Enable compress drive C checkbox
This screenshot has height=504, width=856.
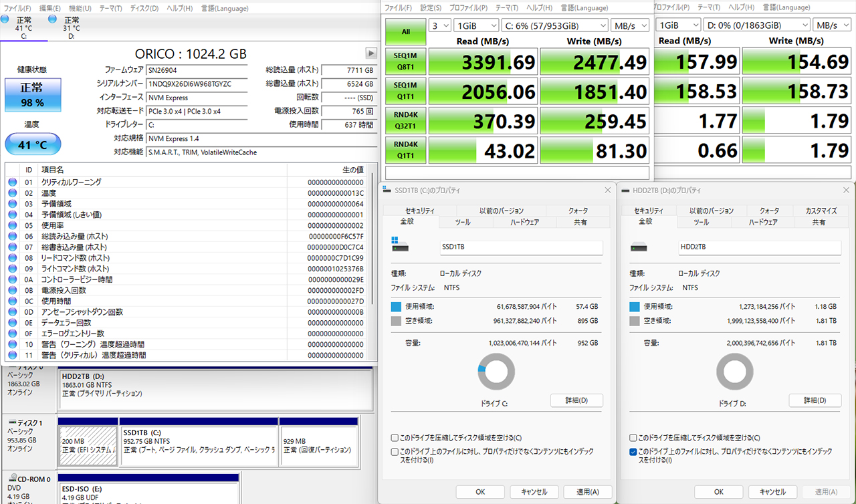tap(395, 438)
